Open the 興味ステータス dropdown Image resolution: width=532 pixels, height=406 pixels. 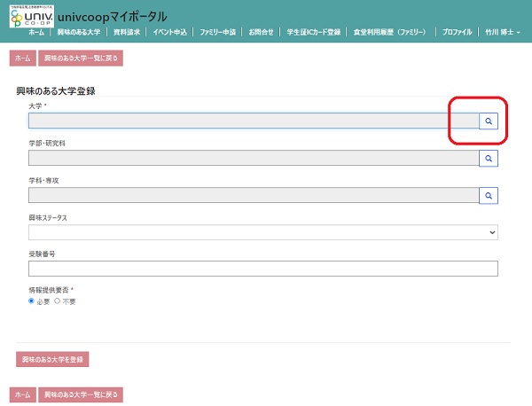[x=263, y=232]
